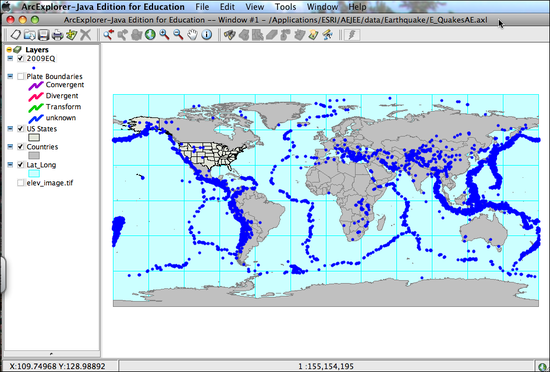Zoom to full extent with the globe icon
Viewport: 550px width, 372px height.
coord(150,35)
